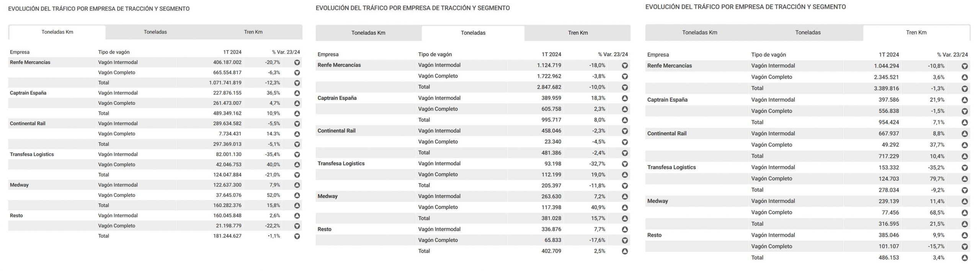Image resolution: width=980 pixels, height=271 pixels.
Task: Click the down arrow icon beside 1.124.719
Action: (625, 65)
